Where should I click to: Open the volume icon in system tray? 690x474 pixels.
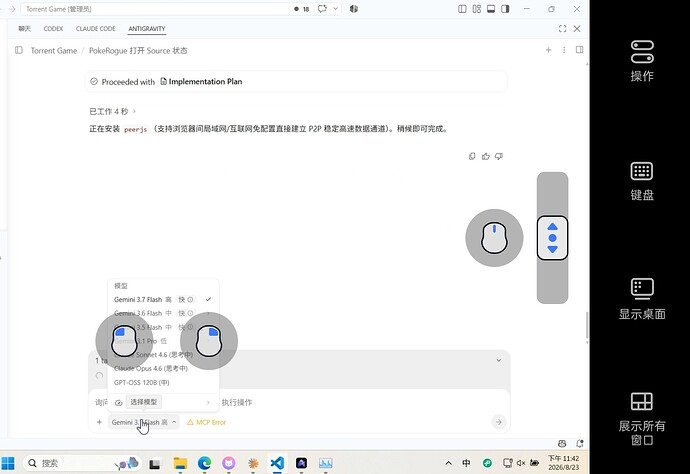(521, 463)
